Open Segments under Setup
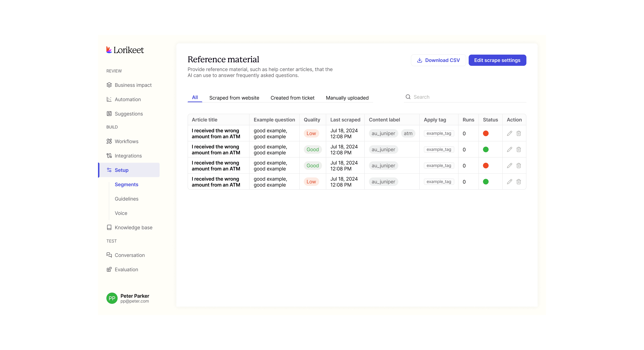This screenshot has width=644, height=350. tap(127, 184)
